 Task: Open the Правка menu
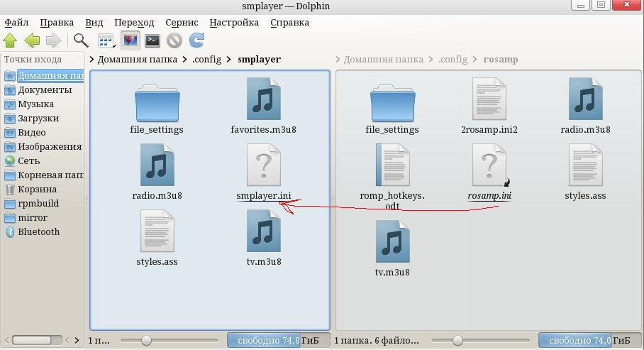pos(57,22)
